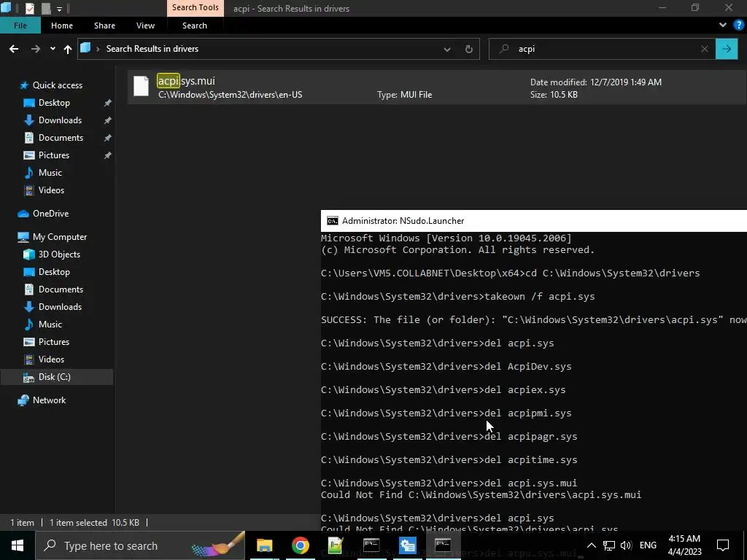Open notification action center

coord(723,545)
